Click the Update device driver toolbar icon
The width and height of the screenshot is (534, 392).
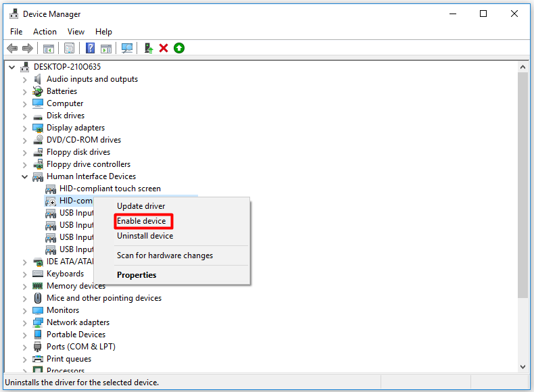(149, 48)
